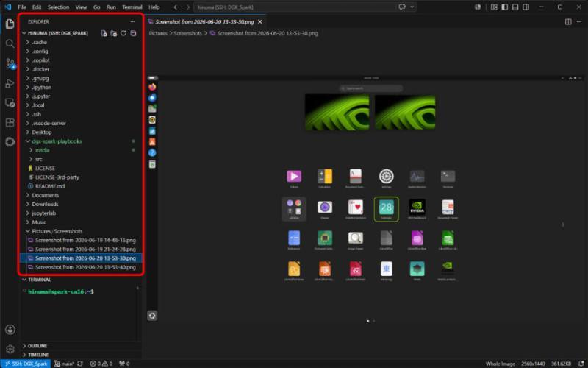Click the Customize Layout icon
Screen dimensions: 588x368
494,7
